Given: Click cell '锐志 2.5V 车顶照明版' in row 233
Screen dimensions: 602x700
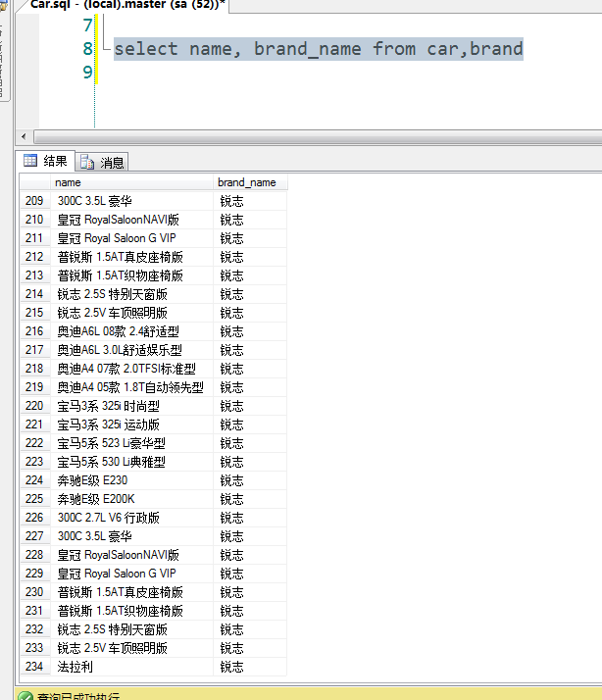Looking at the screenshot, I should (131, 648).
